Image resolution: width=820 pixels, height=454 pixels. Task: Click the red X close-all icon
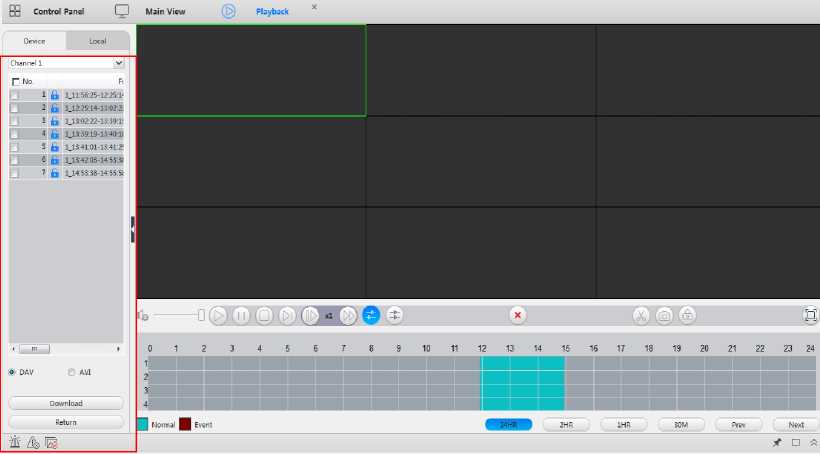click(x=518, y=315)
